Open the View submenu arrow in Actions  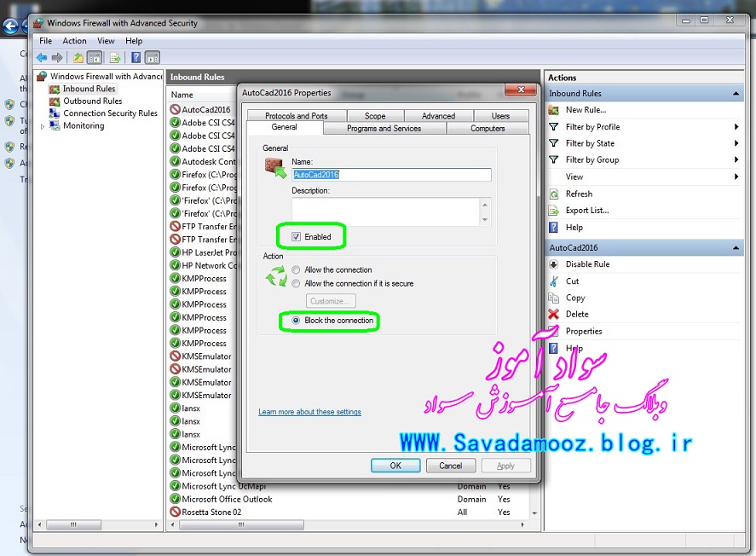coord(736,177)
